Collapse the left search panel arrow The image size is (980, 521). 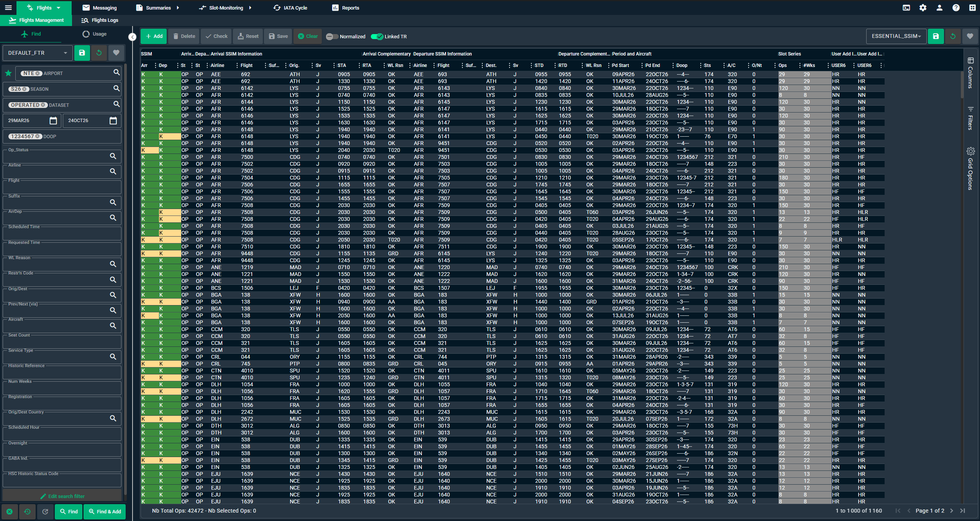click(132, 37)
